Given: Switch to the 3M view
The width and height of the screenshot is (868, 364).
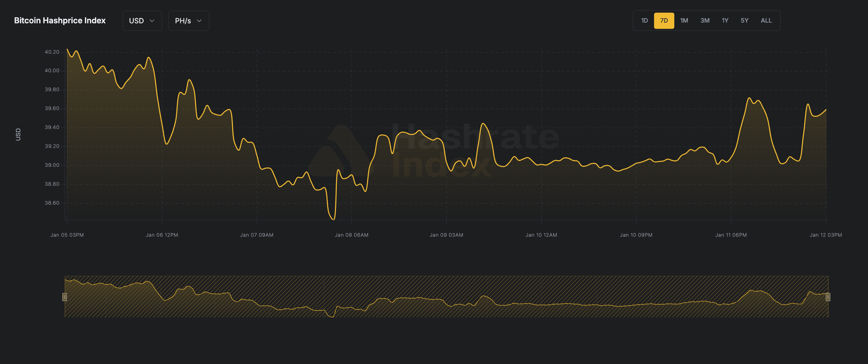Looking at the screenshot, I should (x=705, y=21).
